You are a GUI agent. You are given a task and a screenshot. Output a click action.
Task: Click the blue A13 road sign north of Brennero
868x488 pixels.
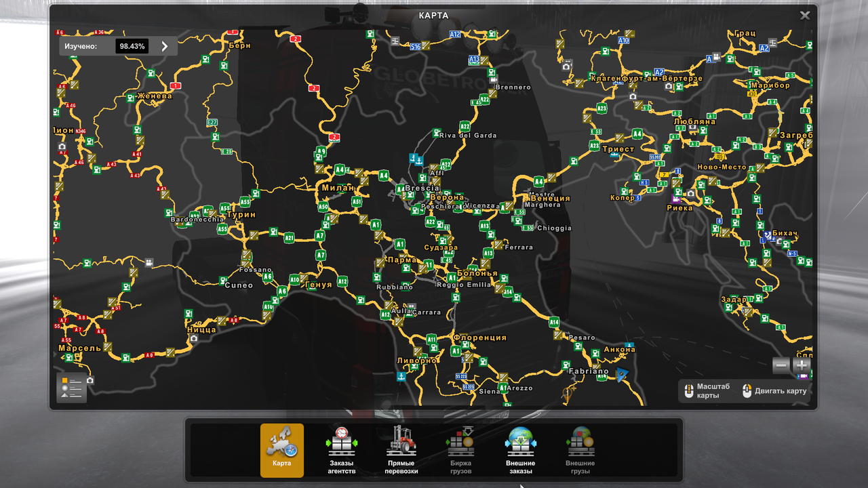point(474,60)
